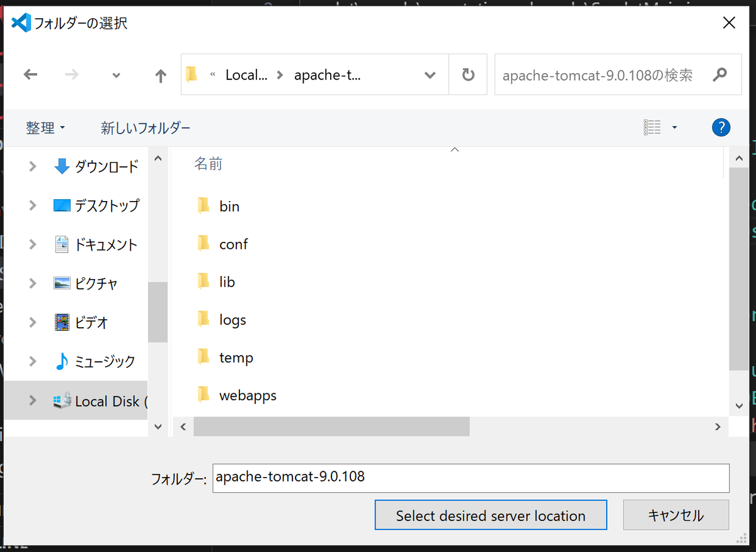The height and width of the screenshot is (552, 756).
Task: Click Select desired server location button
Action: [491, 515]
